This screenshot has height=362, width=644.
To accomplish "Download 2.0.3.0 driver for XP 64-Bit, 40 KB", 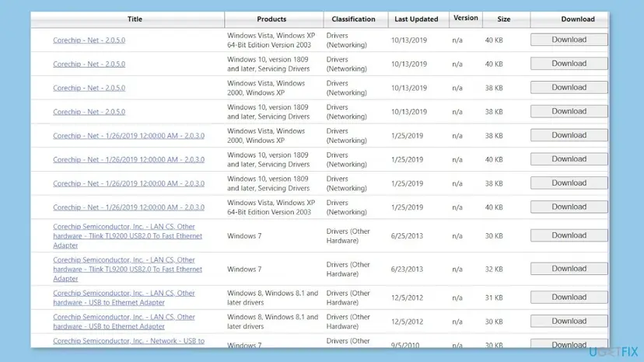I will click(x=569, y=207).
